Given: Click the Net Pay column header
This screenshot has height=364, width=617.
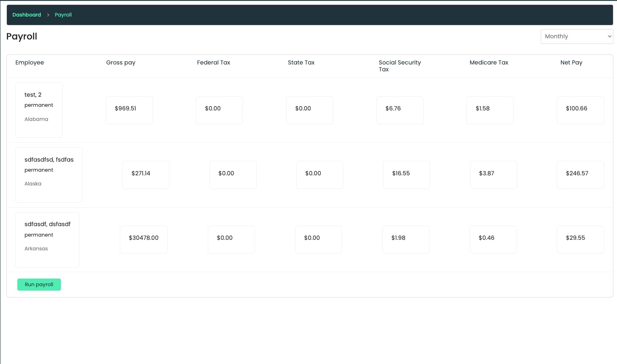Looking at the screenshot, I should pos(571,62).
